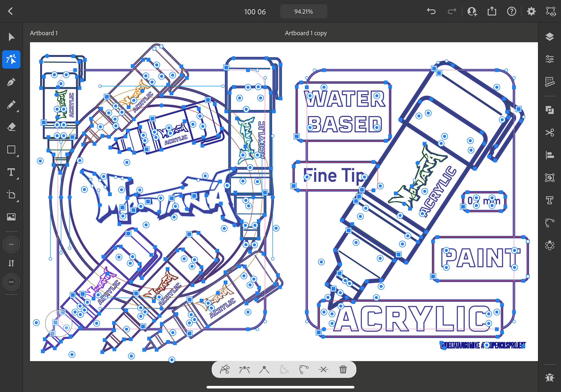
Task: Toggle the outline view mode icon
Action: [551, 11]
